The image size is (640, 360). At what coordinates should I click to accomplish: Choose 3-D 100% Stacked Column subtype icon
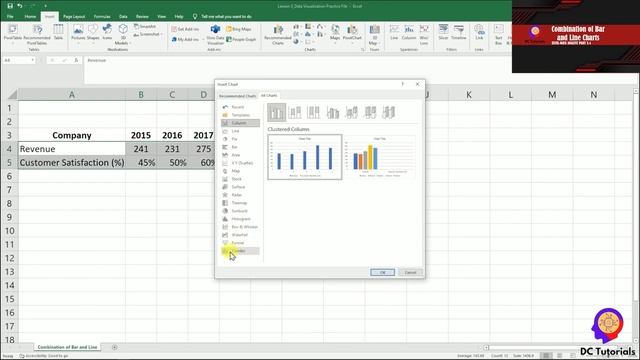(x=370, y=112)
